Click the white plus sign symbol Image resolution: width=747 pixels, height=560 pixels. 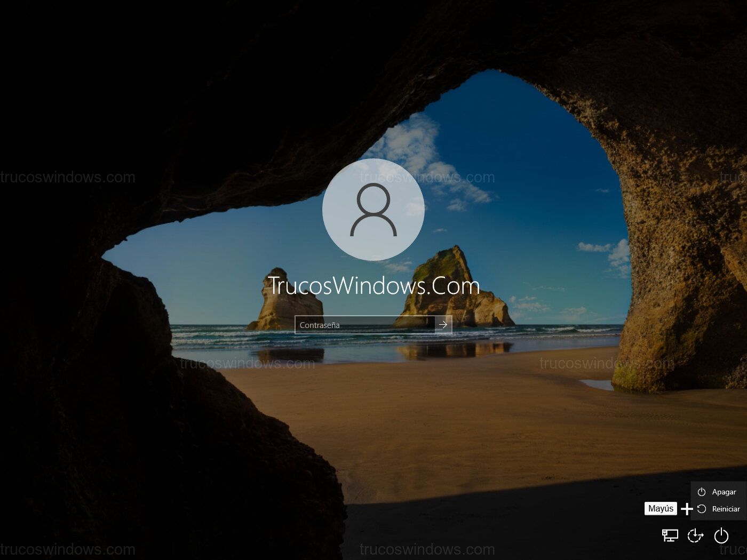pos(687,509)
